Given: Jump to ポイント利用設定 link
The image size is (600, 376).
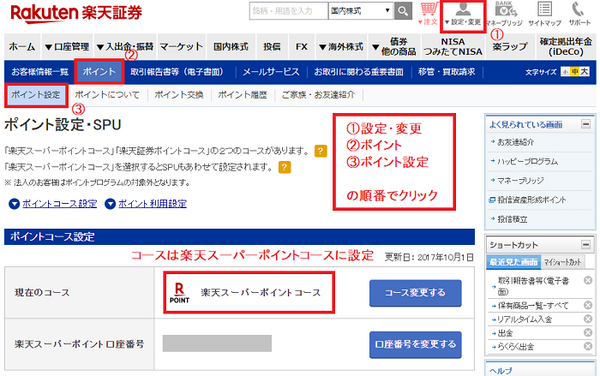Looking at the screenshot, I should [x=152, y=203].
